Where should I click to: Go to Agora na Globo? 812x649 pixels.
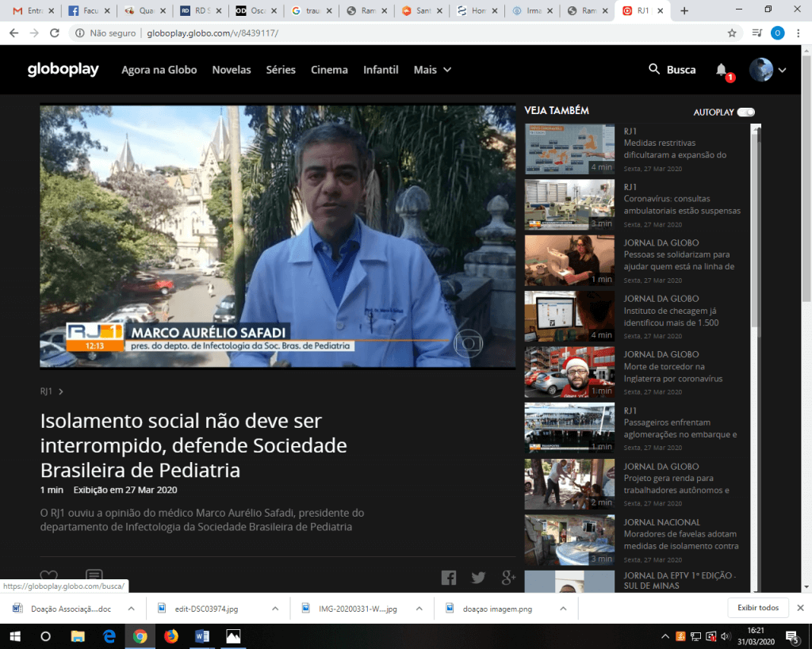159,70
